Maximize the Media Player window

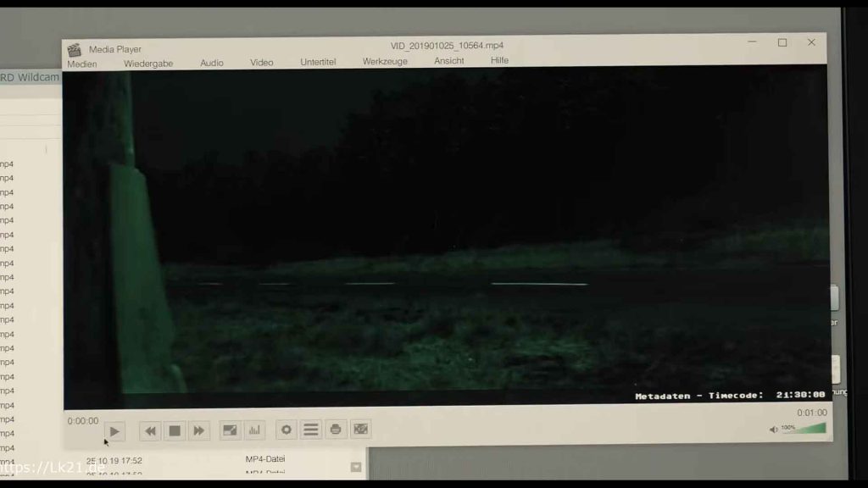point(782,42)
